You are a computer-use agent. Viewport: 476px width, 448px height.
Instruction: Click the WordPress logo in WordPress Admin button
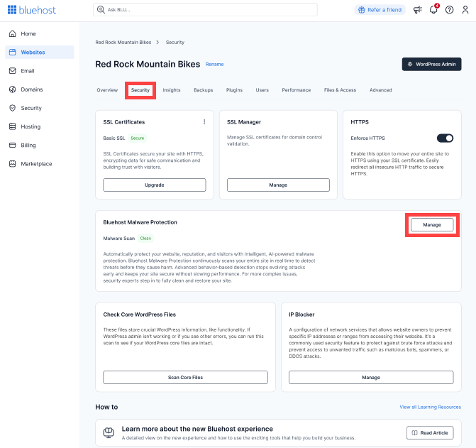(x=410, y=64)
